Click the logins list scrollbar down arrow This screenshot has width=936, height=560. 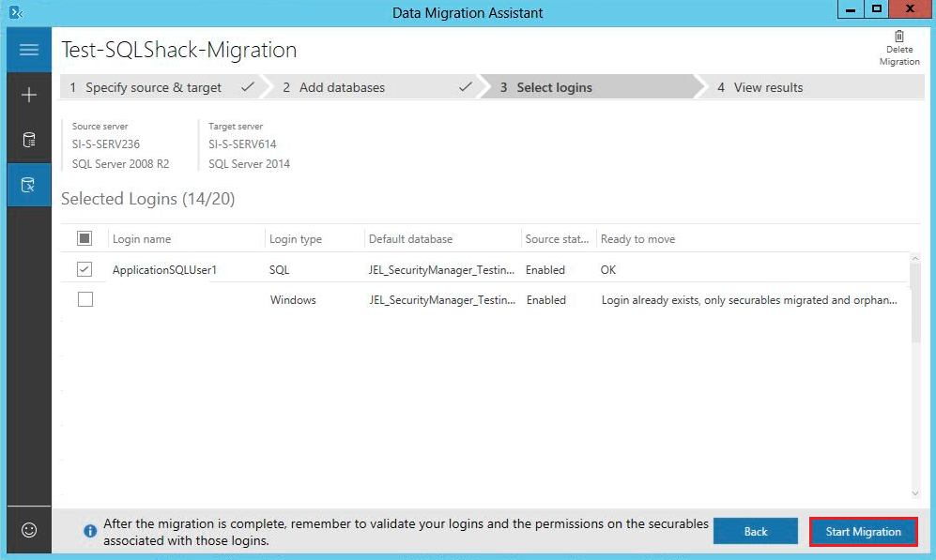pyautogui.click(x=916, y=492)
